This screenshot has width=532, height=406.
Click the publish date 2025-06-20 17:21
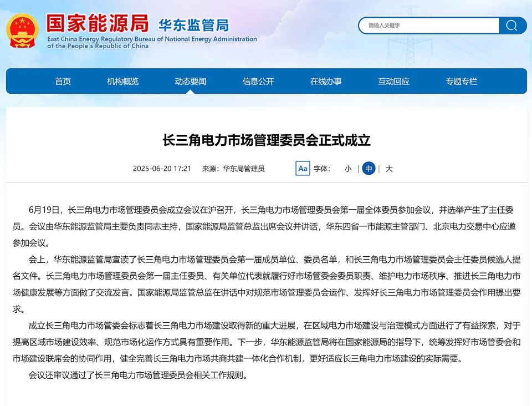pyautogui.click(x=162, y=169)
